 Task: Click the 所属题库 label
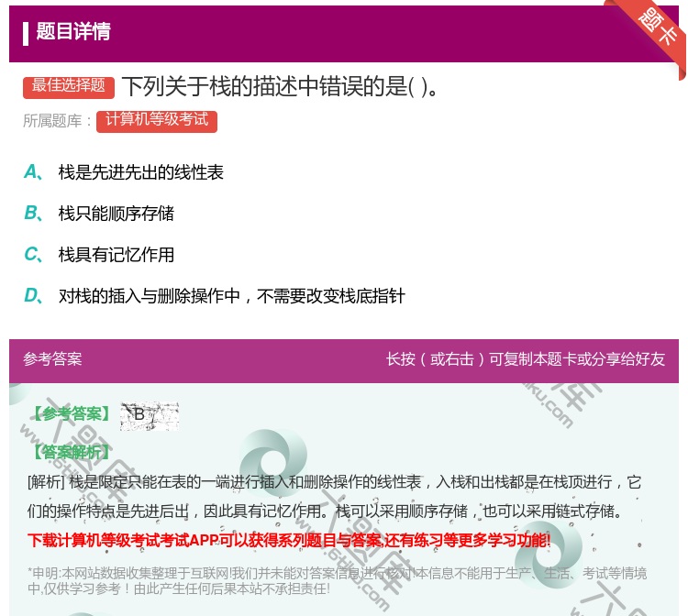[57, 121]
